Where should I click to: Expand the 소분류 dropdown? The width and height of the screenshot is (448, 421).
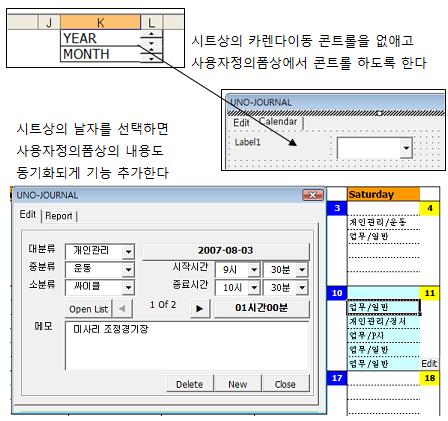pyautogui.click(x=128, y=287)
